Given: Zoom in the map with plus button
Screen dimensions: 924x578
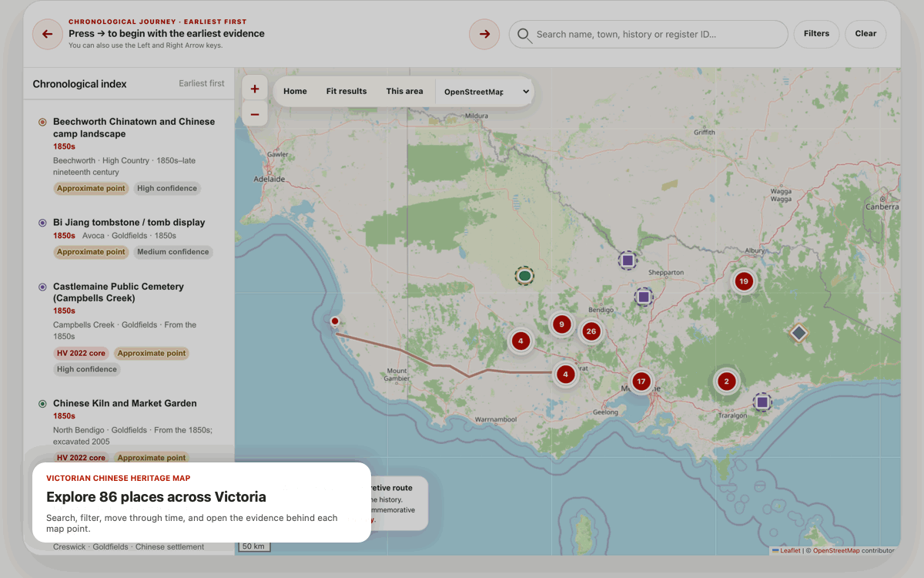Looking at the screenshot, I should click(255, 89).
